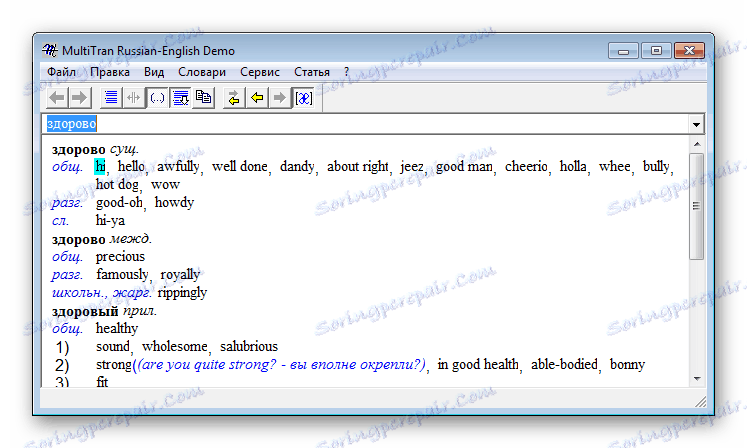Viewport: 747px width, 448px height.
Task: Click the translation 'strong'
Action: pyautogui.click(x=114, y=365)
